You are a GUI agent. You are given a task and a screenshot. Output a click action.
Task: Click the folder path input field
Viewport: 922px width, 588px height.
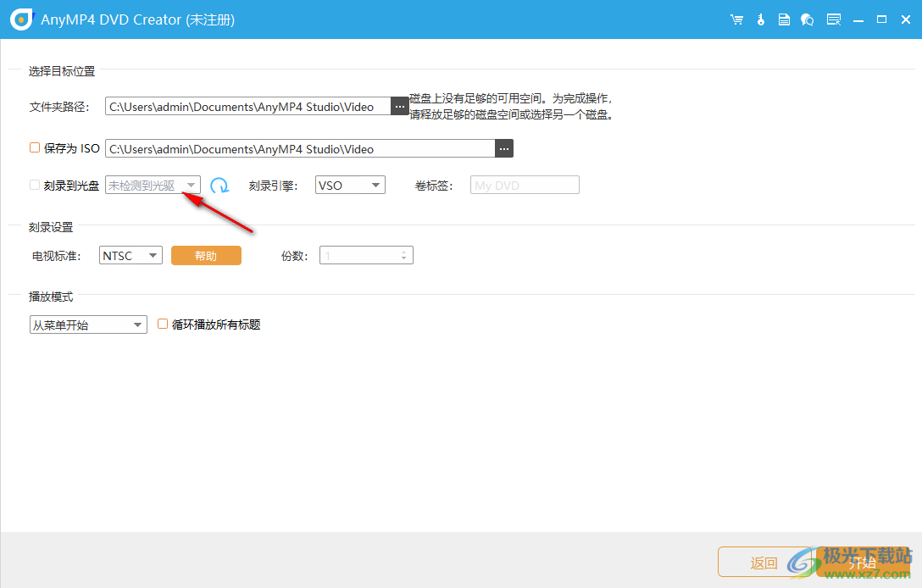[x=247, y=107]
